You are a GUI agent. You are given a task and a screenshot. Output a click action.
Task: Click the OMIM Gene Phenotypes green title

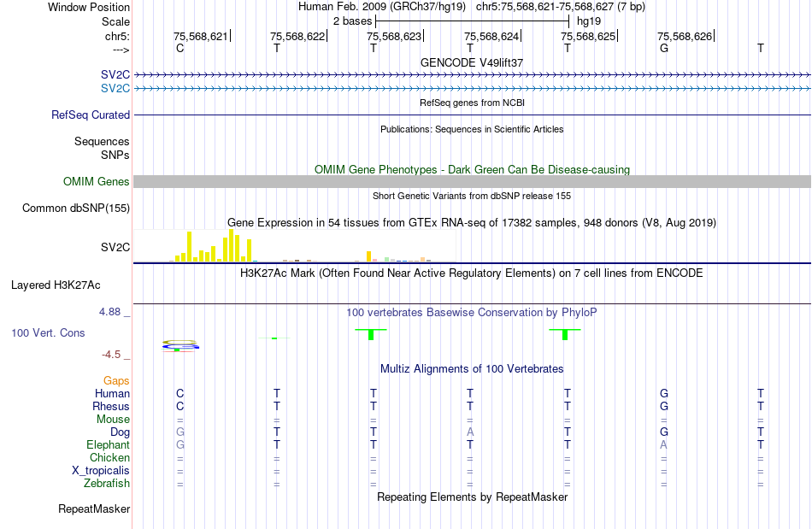click(x=472, y=170)
